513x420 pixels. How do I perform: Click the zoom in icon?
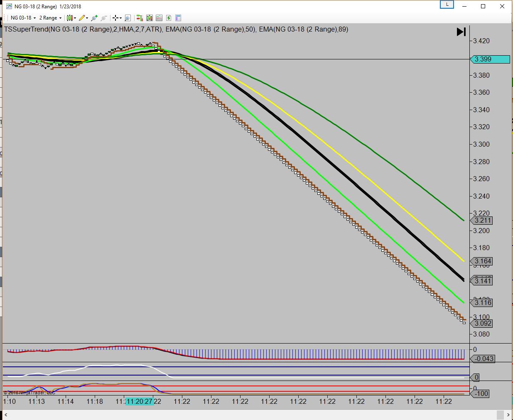point(94,18)
